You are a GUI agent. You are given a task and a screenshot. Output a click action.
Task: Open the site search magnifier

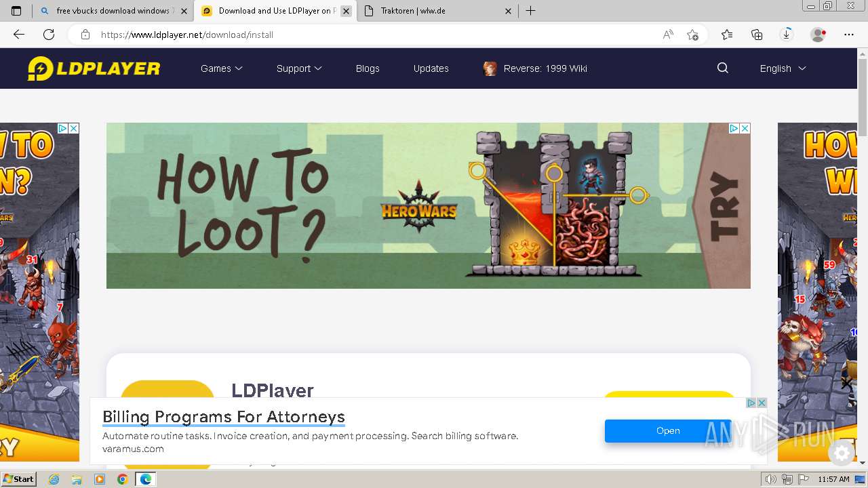[x=723, y=68]
